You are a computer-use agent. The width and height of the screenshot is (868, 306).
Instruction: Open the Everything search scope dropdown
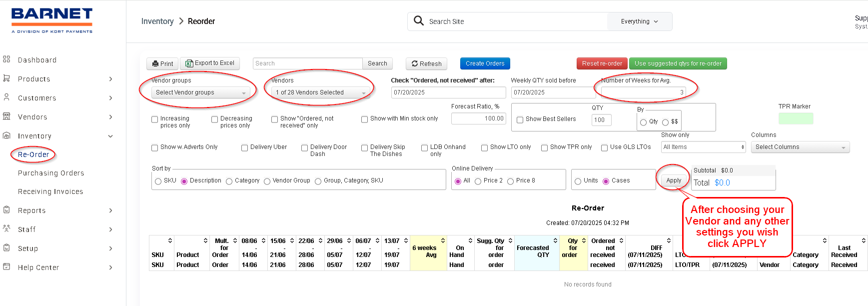tap(640, 21)
